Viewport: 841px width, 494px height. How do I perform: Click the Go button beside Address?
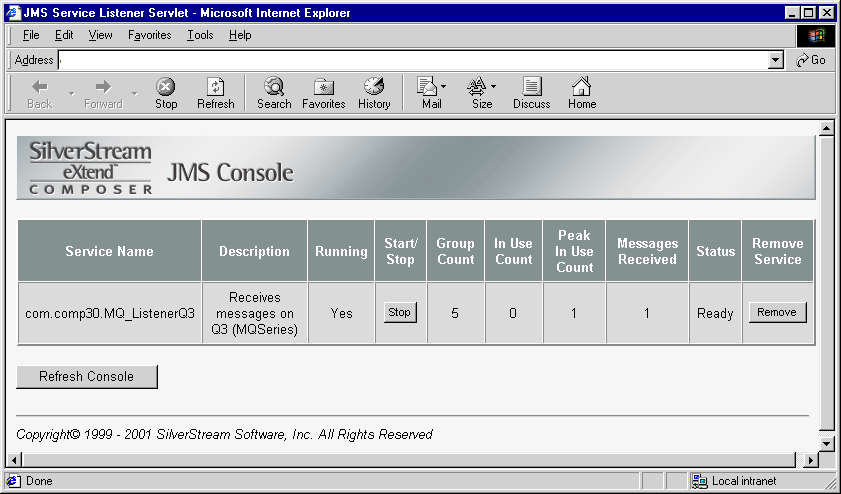[811, 60]
